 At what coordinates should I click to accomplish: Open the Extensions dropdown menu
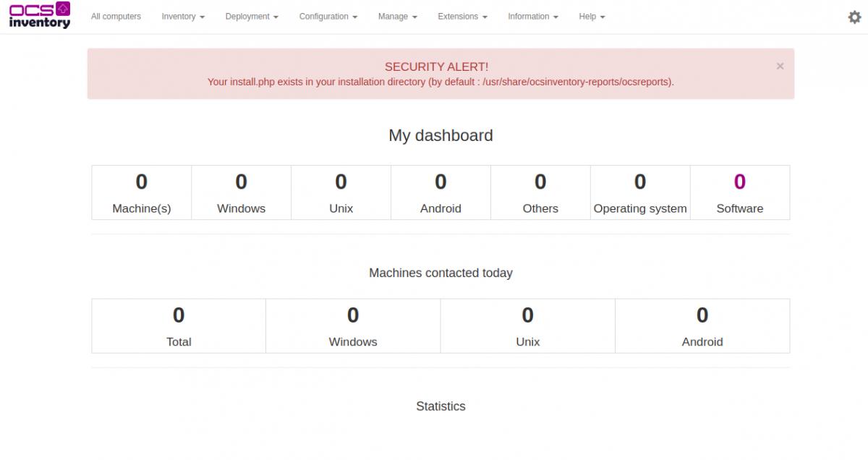461,16
